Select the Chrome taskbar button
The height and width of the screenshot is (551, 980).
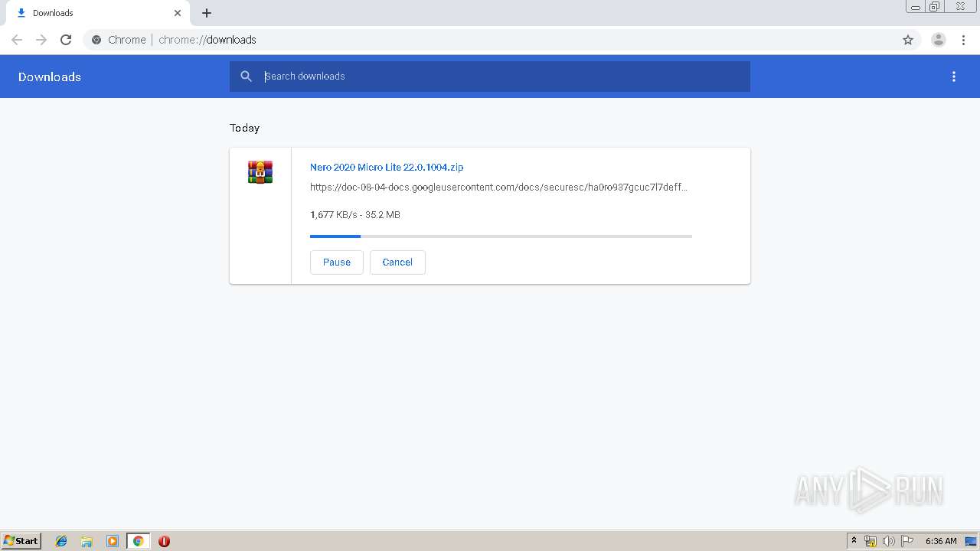[138, 541]
